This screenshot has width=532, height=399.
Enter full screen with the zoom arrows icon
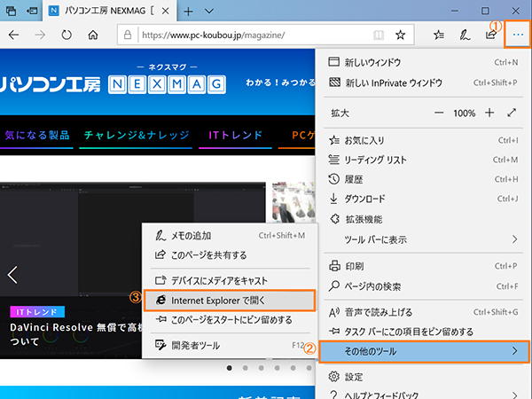pos(512,113)
